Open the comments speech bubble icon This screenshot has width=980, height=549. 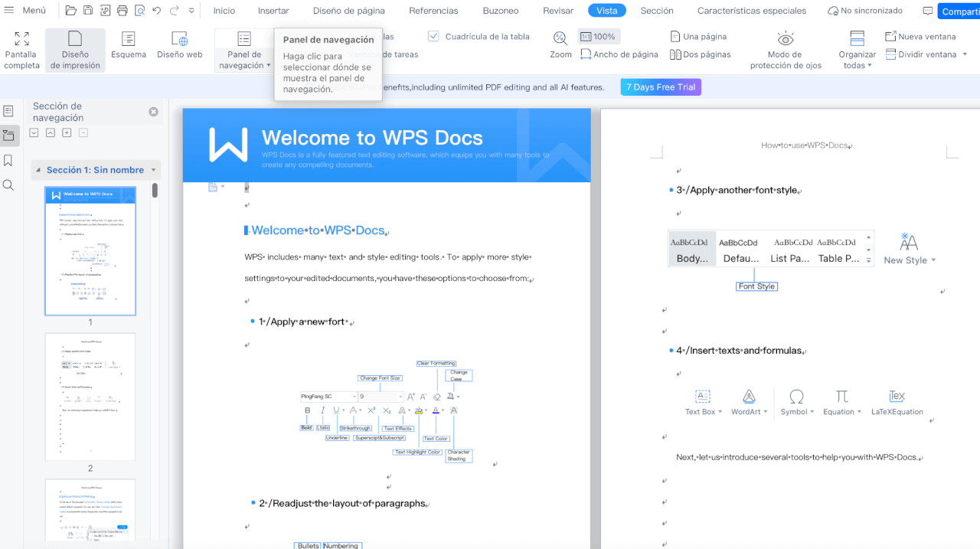[928, 11]
